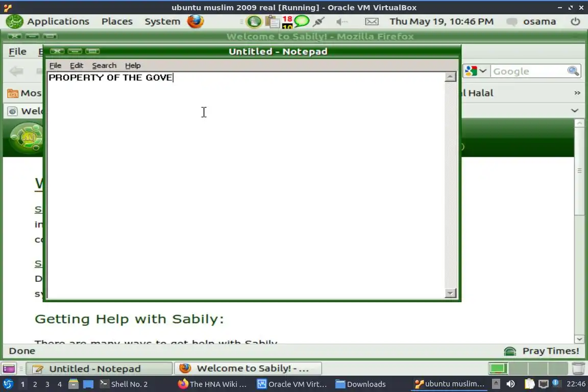The height and width of the screenshot is (392, 588).
Task: Click the Firefox back arrow button
Action: (x=16, y=71)
